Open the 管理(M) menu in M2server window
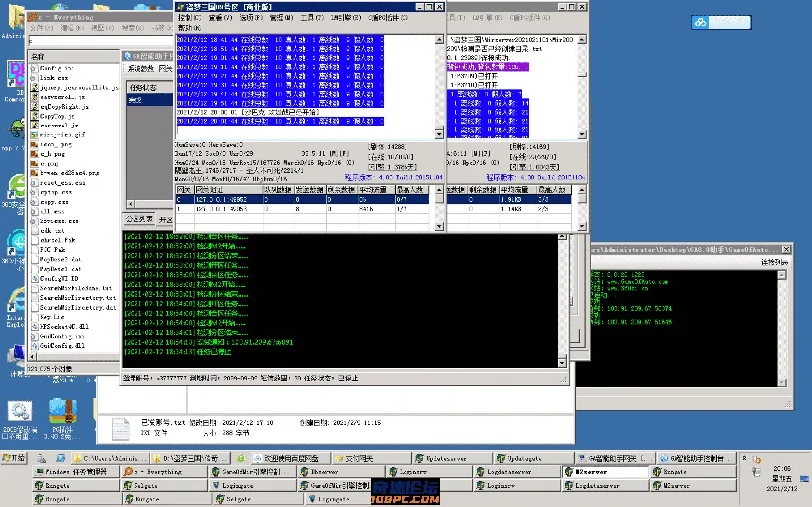Image resolution: width=812 pixels, height=507 pixels. pos(281,18)
